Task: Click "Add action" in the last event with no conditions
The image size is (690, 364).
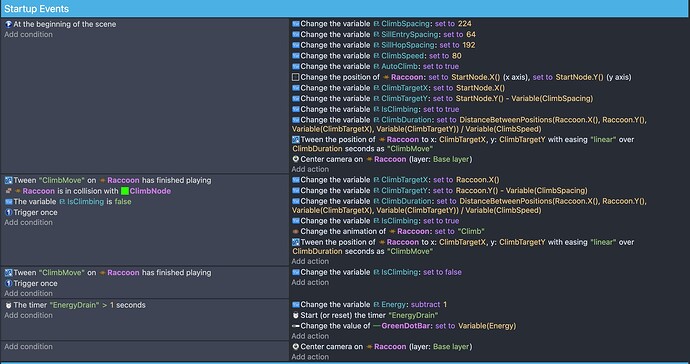Action: [310, 357]
